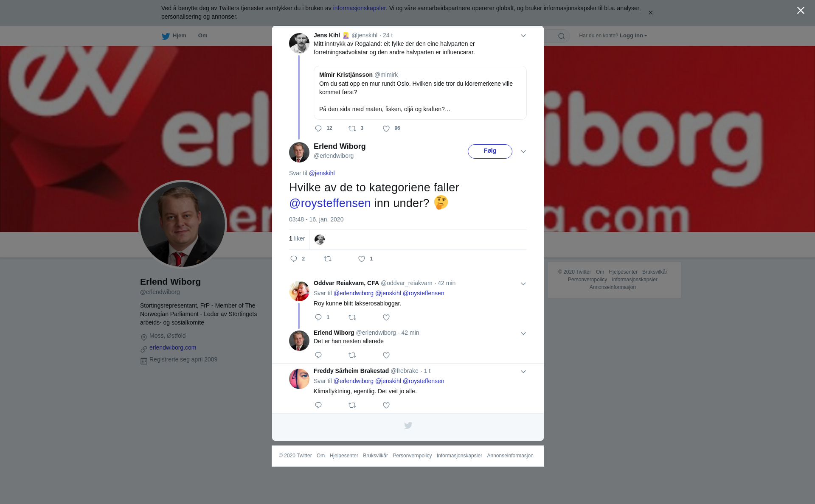815x504 pixels.
Task: Reply to 'Det er han nesten allerede' tweet
Action: pos(318,355)
